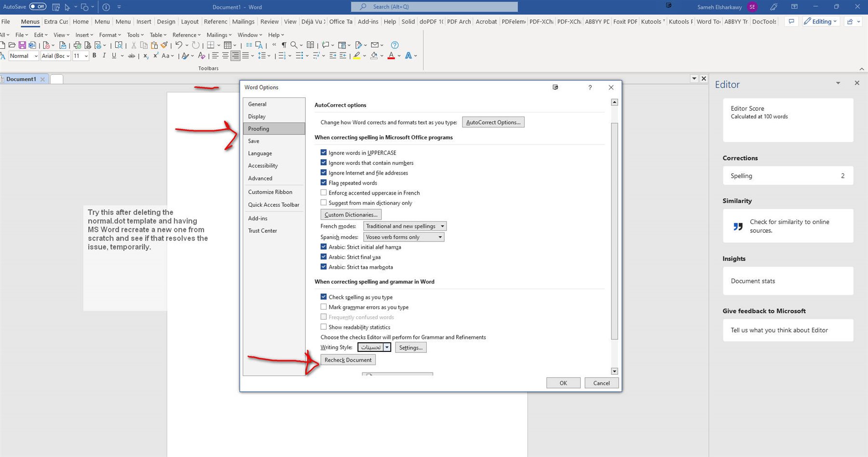
Task: Apply Strikethrough formatting
Action: coord(131,56)
